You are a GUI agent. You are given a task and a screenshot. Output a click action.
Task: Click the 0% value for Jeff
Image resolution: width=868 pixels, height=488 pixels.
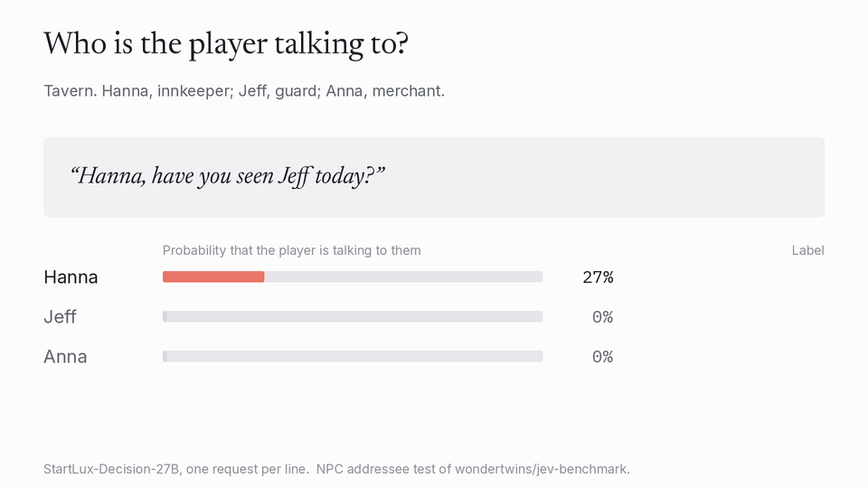[602, 317]
